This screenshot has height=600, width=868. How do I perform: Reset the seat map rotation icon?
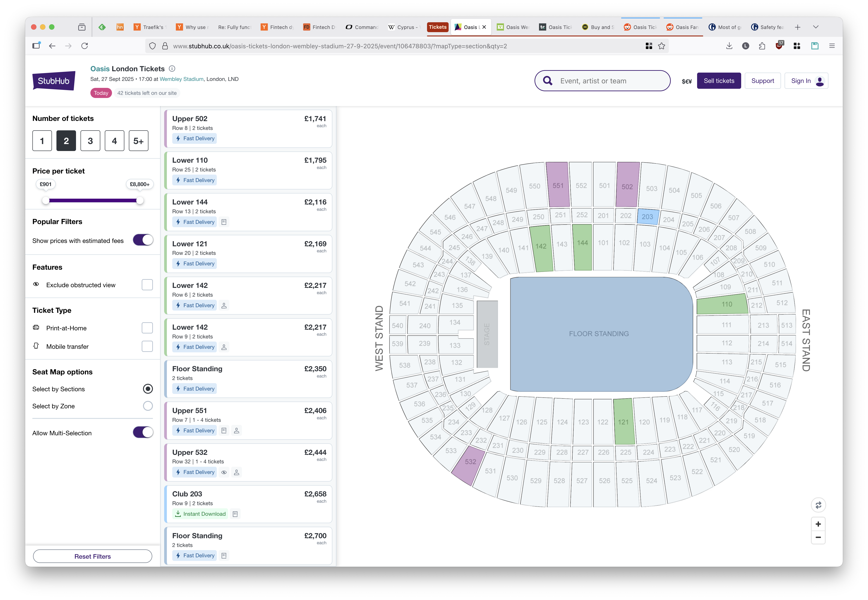pyautogui.click(x=818, y=505)
